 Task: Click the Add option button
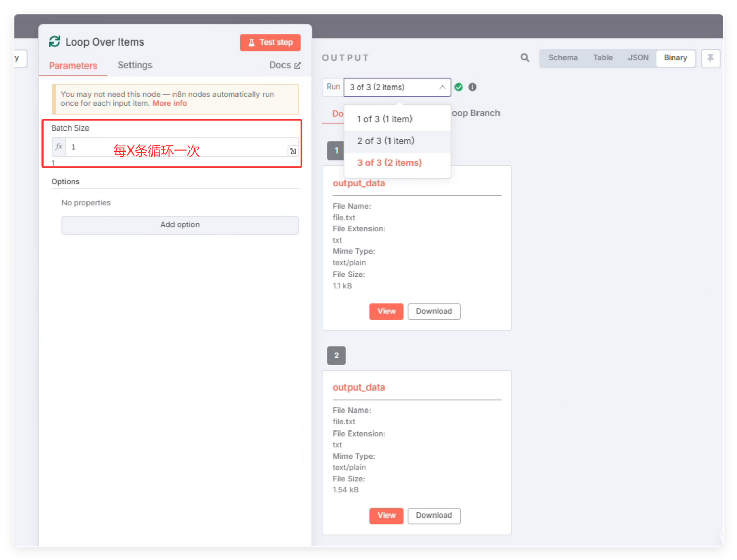pos(180,225)
